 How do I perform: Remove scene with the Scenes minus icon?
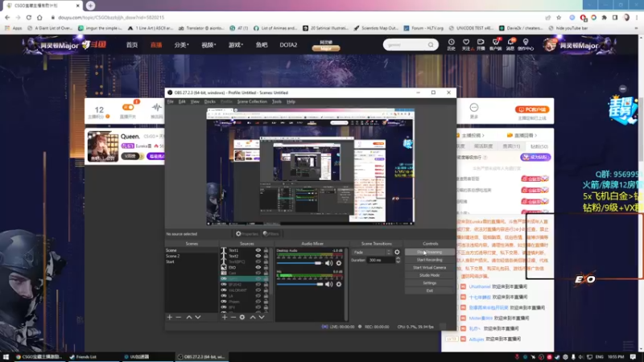tap(179, 317)
